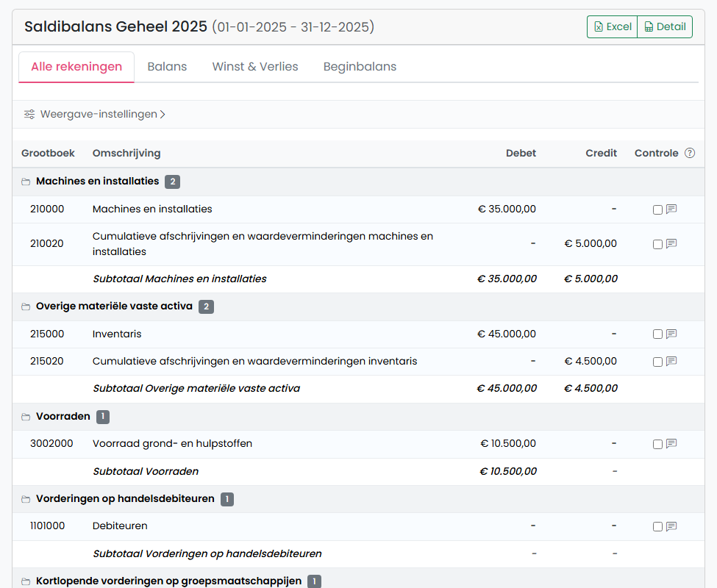The width and height of the screenshot is (717, 588).
Task: Click the Controle column header label
Action: [x=656, y=153]
